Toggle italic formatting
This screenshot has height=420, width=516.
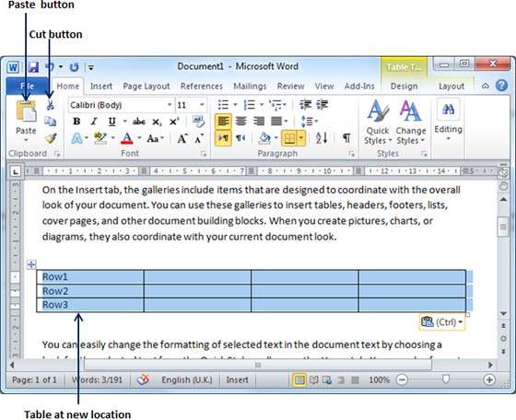94,122
